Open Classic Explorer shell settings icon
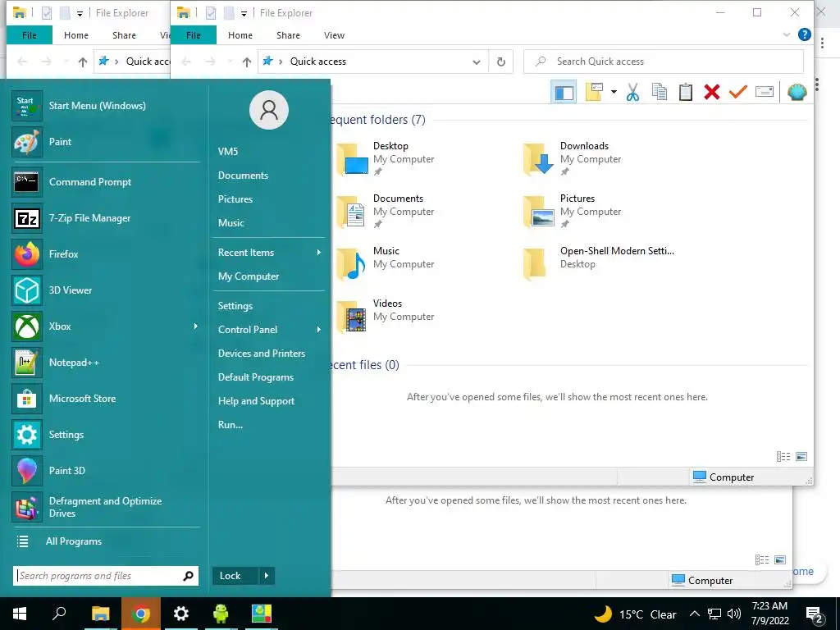This screenshot has width=840, height=630. 797,92
